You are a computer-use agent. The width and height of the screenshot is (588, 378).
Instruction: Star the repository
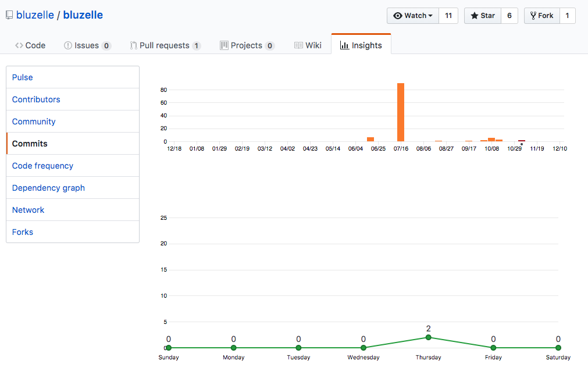483,16
